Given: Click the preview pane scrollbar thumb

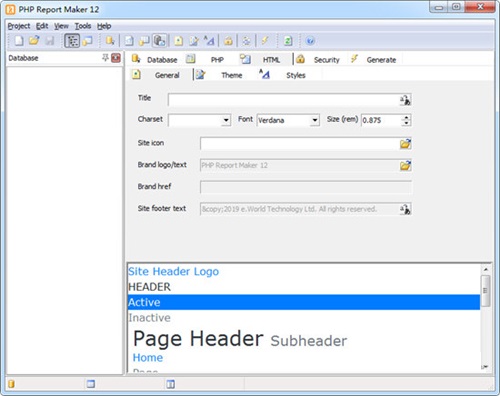Looking at the screenshot, I should pos(486,291).
